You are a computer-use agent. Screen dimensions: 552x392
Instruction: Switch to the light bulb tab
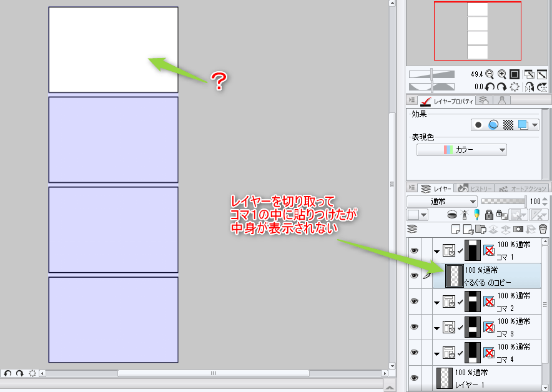tap(501, 100)
